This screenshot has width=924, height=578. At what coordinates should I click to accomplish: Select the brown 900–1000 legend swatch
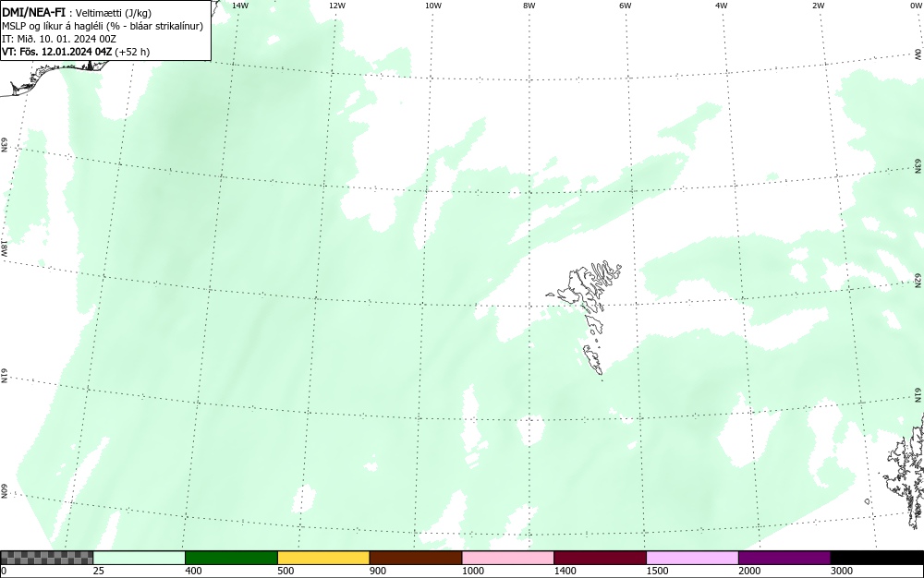click(x=416, y=558)
